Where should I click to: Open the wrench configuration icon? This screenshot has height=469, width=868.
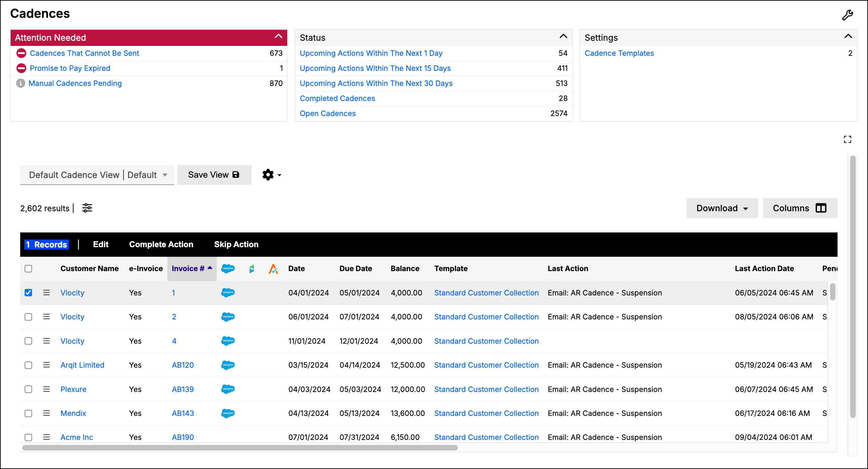click(x=847, y=15)
